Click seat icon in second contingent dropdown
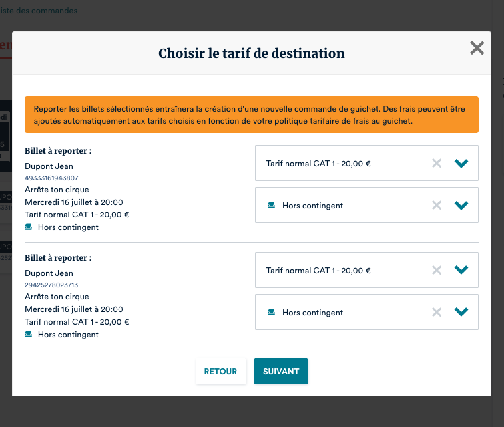The image size is (504, 427). point(271,313)
